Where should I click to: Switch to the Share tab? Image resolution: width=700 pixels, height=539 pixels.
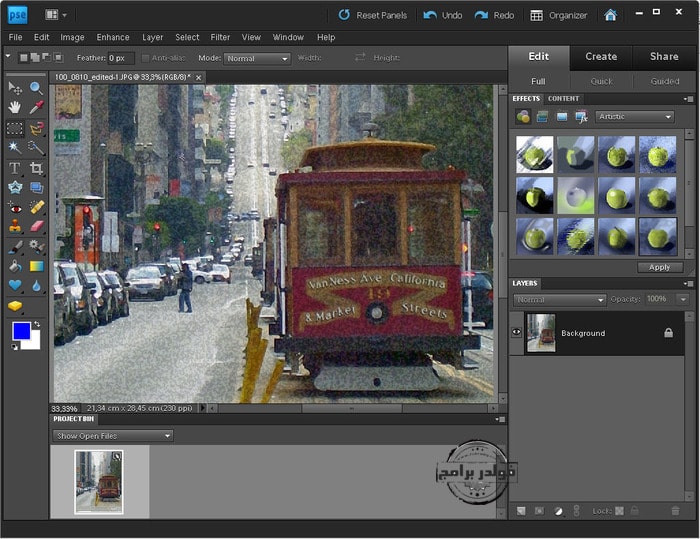(x=664, y=57)
